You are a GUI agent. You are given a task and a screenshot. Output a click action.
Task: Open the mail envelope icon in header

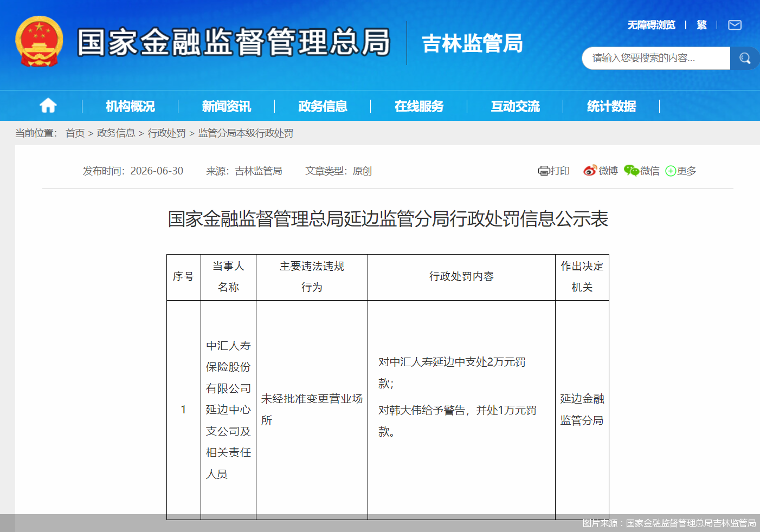[x=735, y=25]
